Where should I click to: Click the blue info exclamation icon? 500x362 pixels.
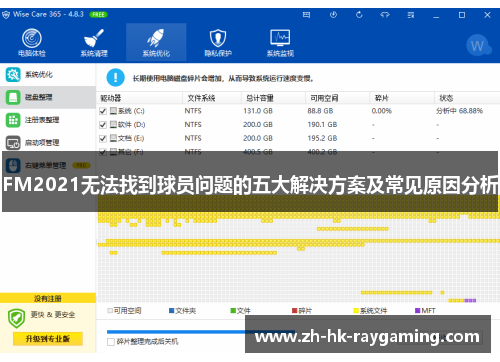(x=115, y=78)
